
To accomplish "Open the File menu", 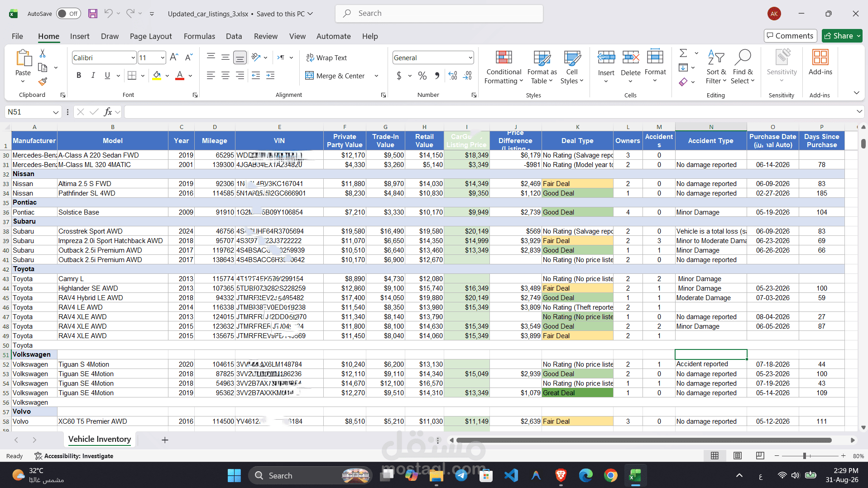I will (17, 36).
